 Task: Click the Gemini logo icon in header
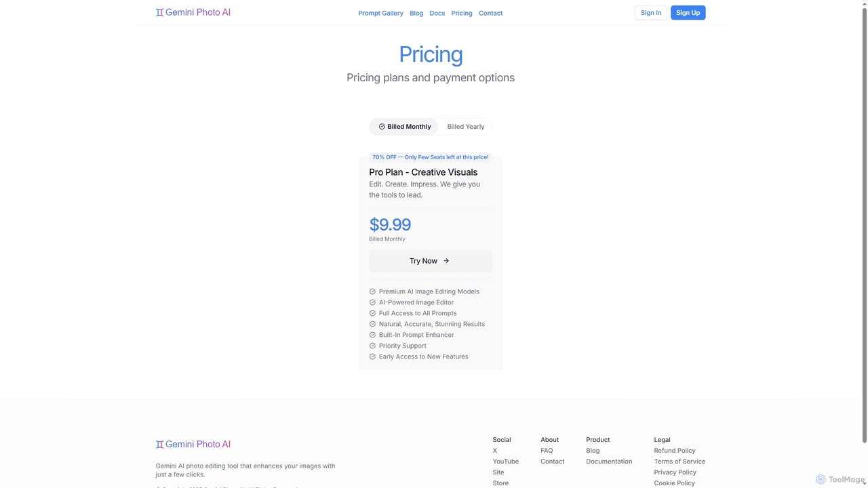click(159, 12)
